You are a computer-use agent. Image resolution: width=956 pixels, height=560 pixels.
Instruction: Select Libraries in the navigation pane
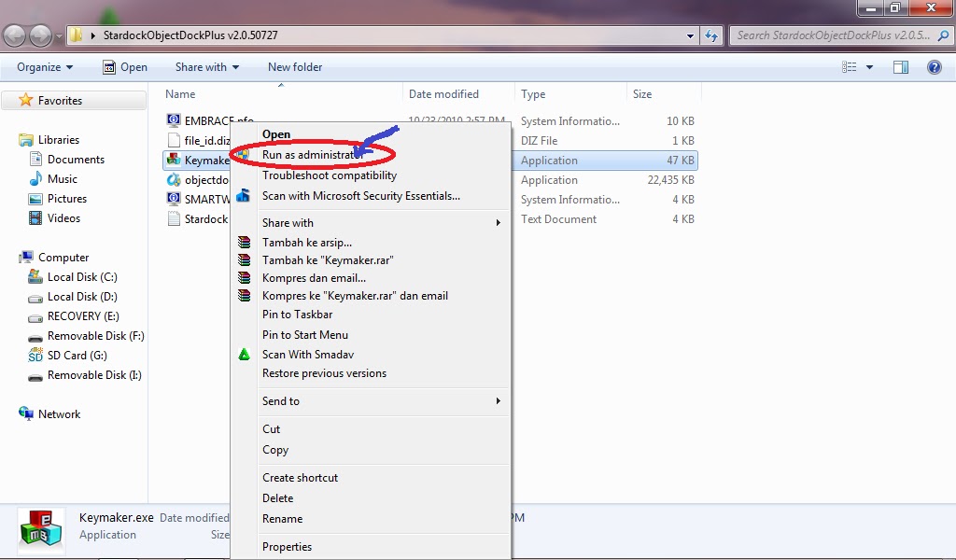59,140
